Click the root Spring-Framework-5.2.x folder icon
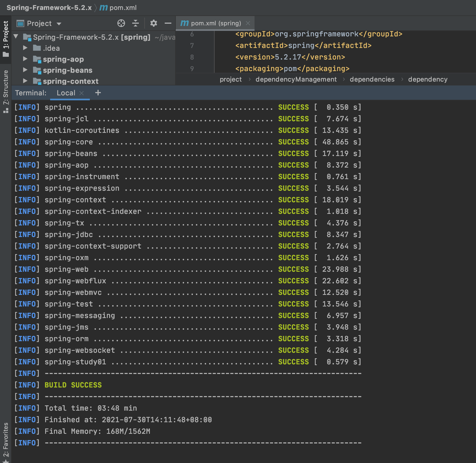The image size is (476, 463). (27, 37)
